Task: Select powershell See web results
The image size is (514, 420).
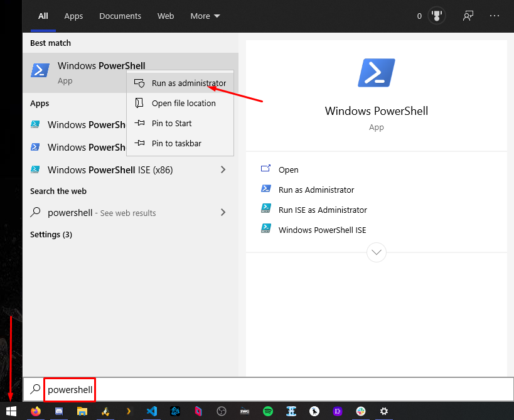Action: point(131,213)
